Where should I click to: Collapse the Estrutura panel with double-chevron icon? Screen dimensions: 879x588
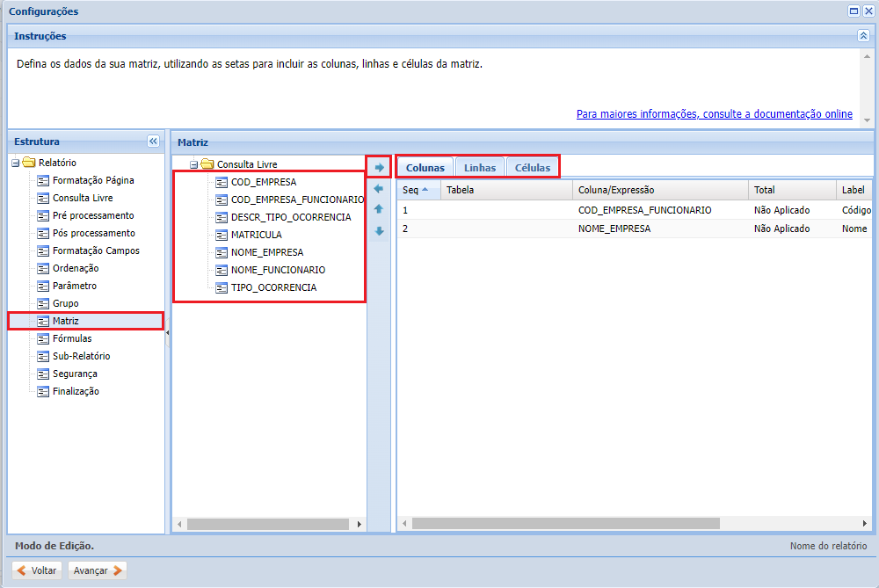tap(153, 141)
